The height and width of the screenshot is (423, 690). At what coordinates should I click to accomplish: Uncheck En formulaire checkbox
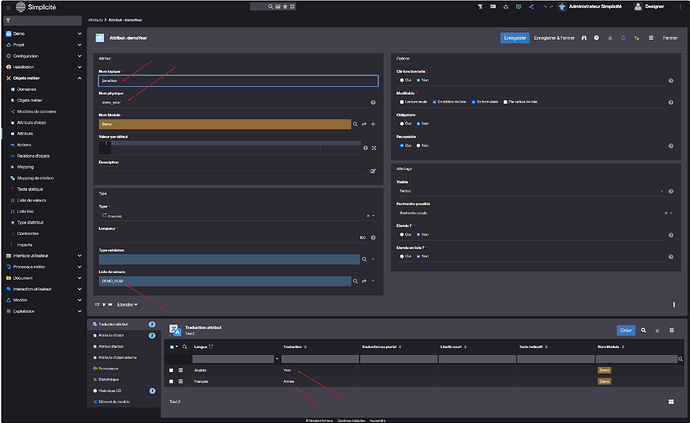pyautogui.click(x=473, y=102)
